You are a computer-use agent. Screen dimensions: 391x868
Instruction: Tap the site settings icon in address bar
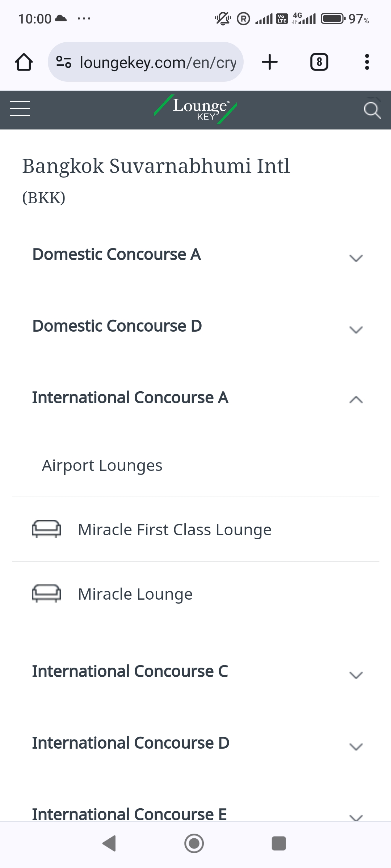pyautogui.click(x=64, y=62)
